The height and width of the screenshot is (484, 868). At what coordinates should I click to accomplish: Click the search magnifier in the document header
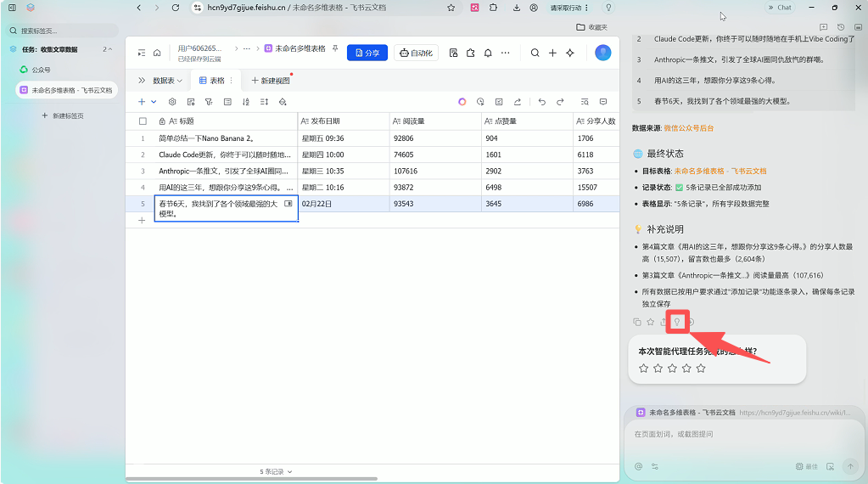click(x=535, y=53)
